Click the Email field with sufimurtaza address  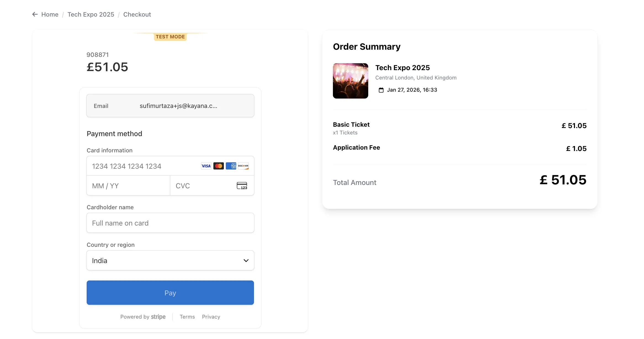pos(170,106)
